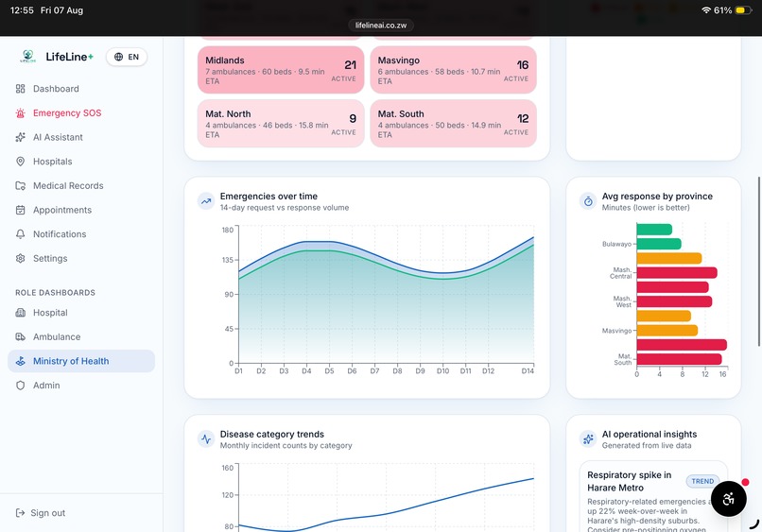Image resolution: width=762 pixels, height=532 pixels.
Task: Click the lifelineai.co.zw address bar
Action: 380,26
